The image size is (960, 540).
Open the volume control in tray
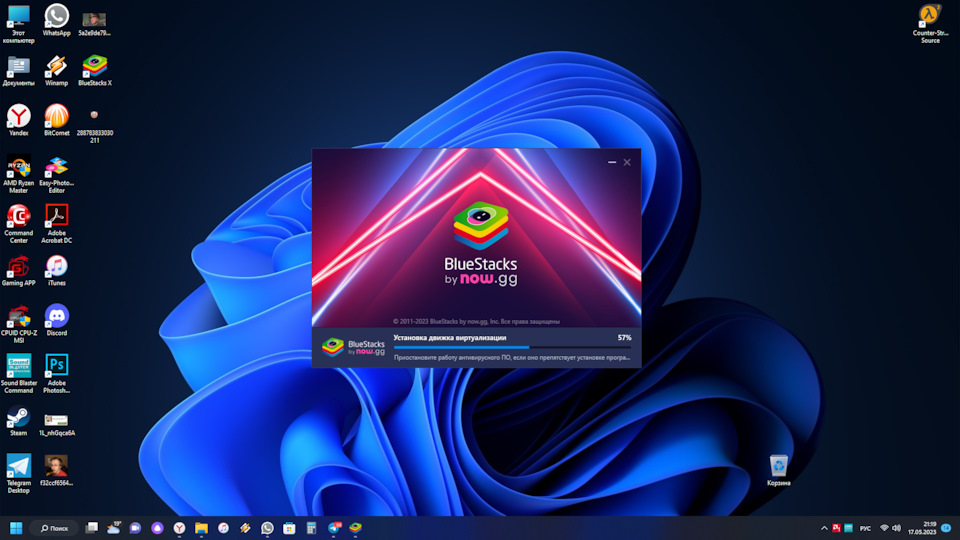[896, 528]
